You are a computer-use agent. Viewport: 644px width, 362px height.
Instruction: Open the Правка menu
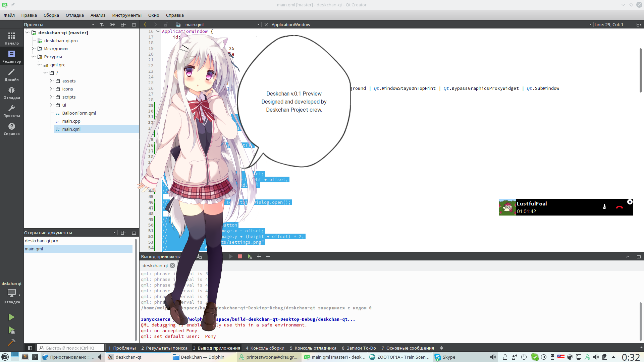point(29,15)
